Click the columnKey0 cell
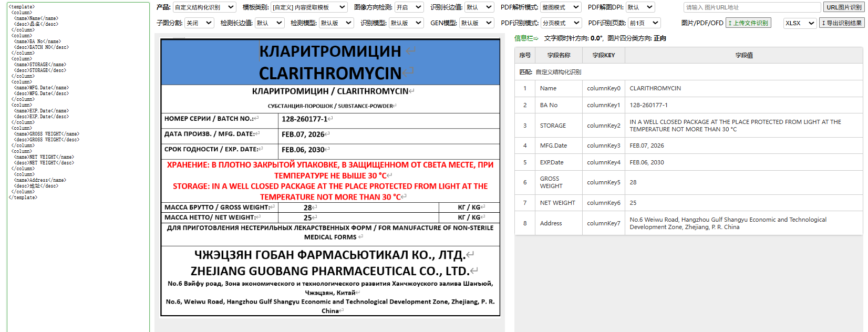The width and height of the screenshot is (868, 332). coord(603,88)
